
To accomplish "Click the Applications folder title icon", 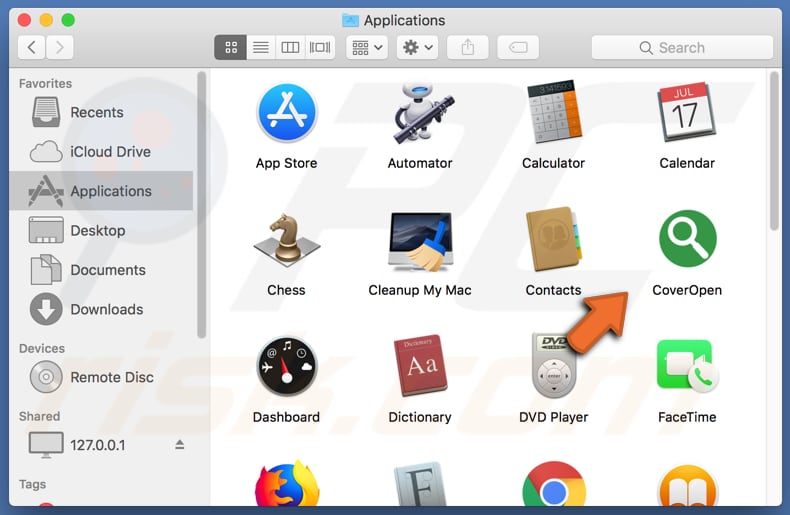I will 350,20.
